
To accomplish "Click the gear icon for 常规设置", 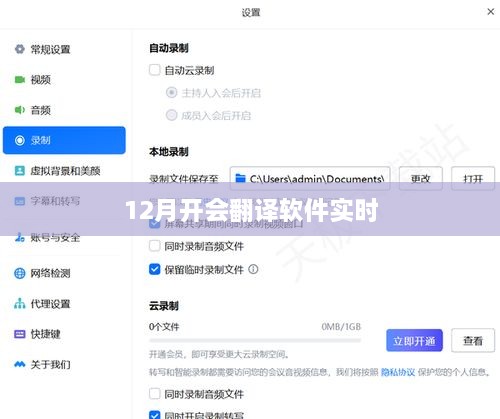I will (20, 49).
